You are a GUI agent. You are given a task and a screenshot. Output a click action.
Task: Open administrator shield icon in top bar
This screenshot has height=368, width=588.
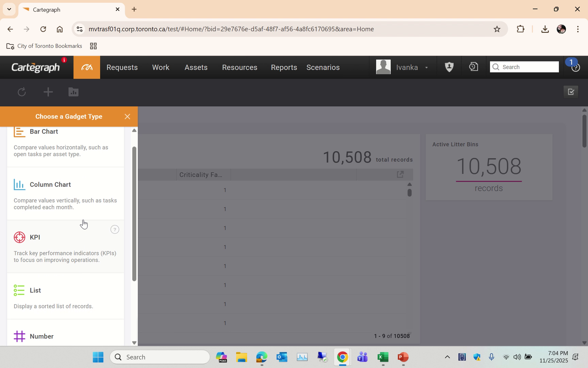[449, 67]
